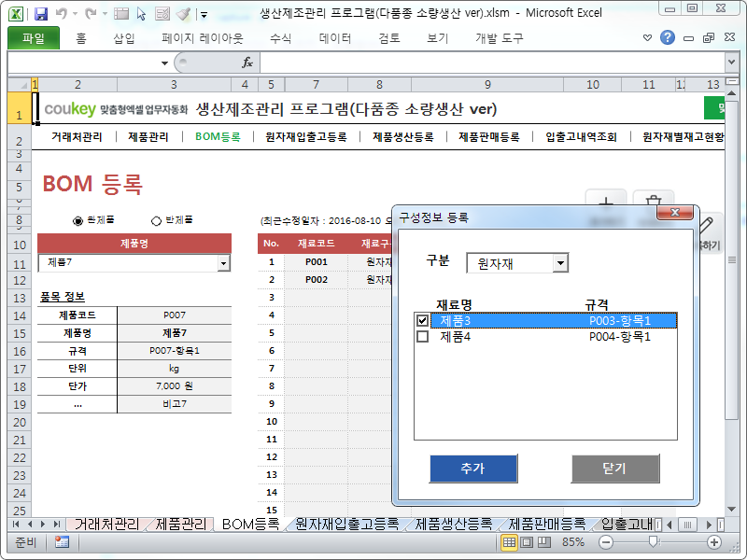Click the plus add icon button behind dialog
This screenshot has height=560, width=747.
[x=605, y=198]
